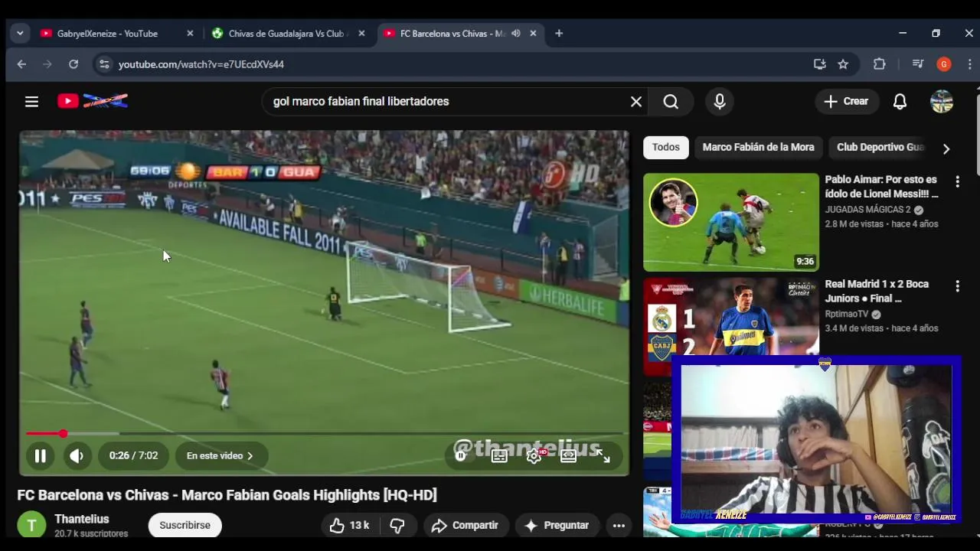Open the Thantelius channel avatar
This screenshot has height=551, width=980.
pyautogui.click(x=31, y=525)
